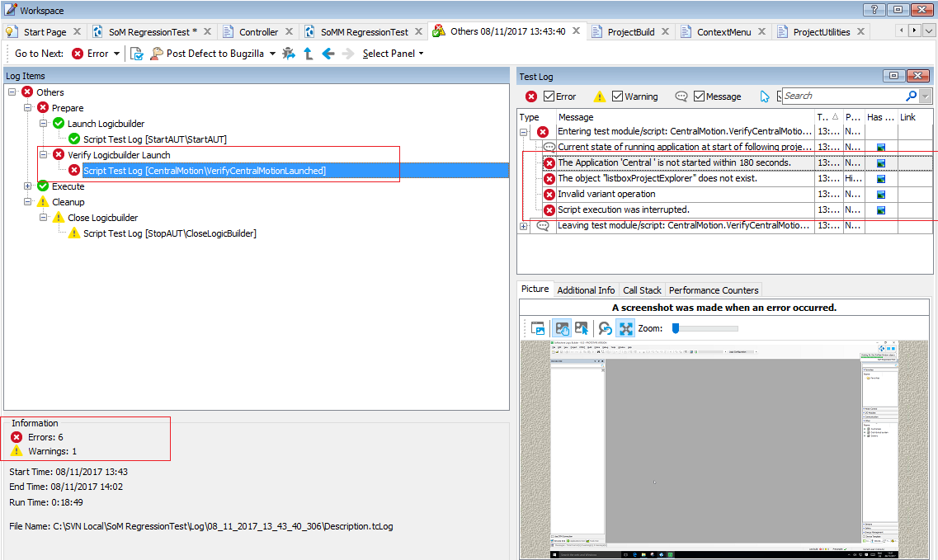
Task: Click the log document icon beside Error dropdown
Action: (137, 54)
